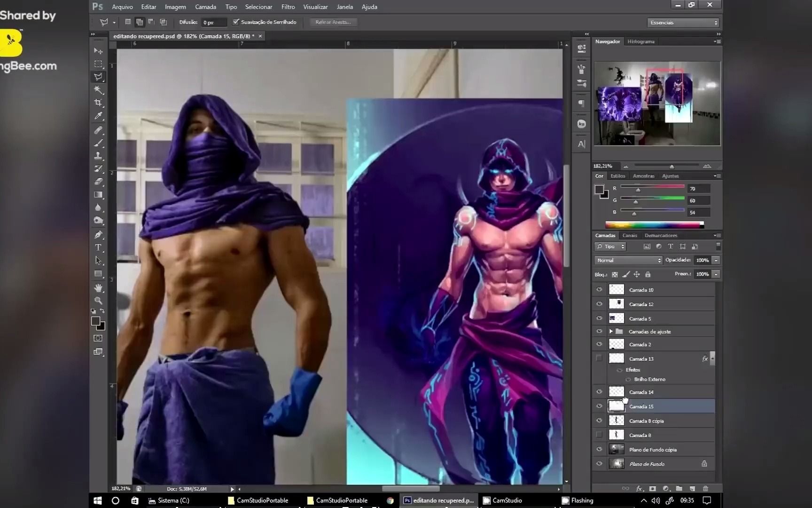The height and width of the screenshot is (508, 812).
Task: Open the Essenciais workspace dropdown
Action: [x=683, y=23]
